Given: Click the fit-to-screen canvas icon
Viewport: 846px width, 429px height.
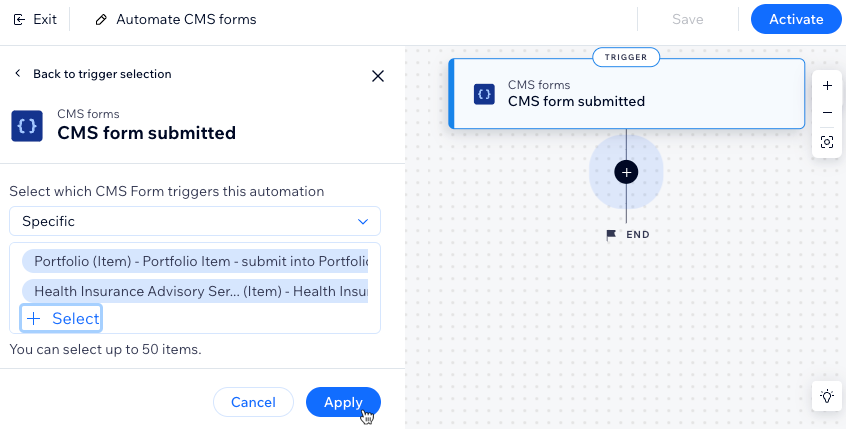Looking at the screenshot, I should [x=827, y=142].
